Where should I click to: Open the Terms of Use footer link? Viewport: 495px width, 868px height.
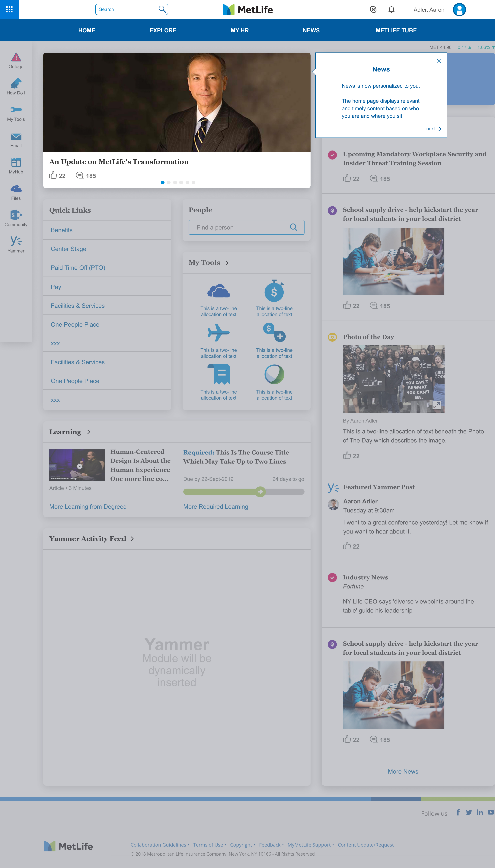point(208,845)
